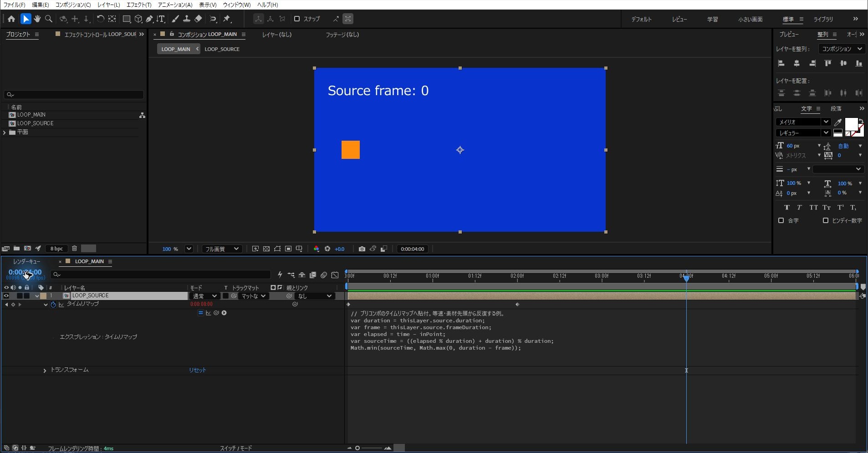868x453 pixels.
Task: Select the Pen tool
Action: click(x=149, y=19)
